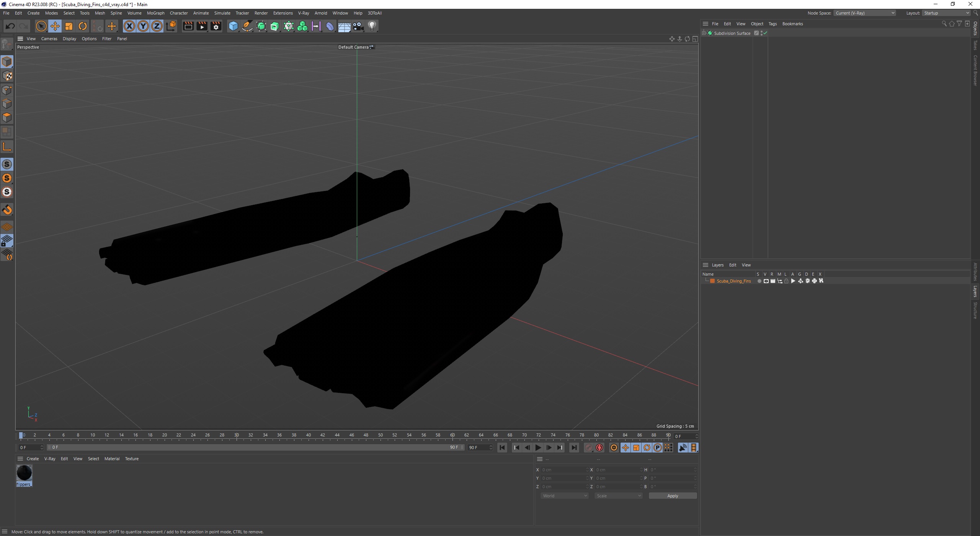Click the Apply button in coordinates panel

(673, 496)
